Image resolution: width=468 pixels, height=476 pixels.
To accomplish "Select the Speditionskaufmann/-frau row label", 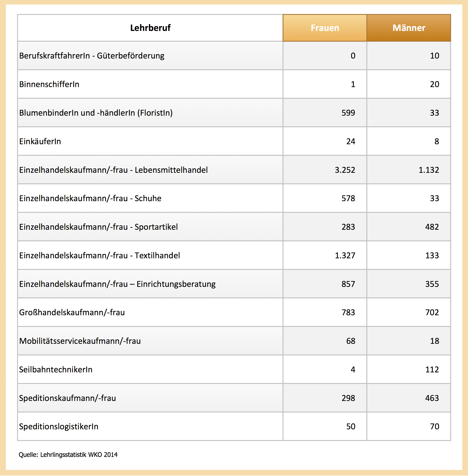I will 67,398.
